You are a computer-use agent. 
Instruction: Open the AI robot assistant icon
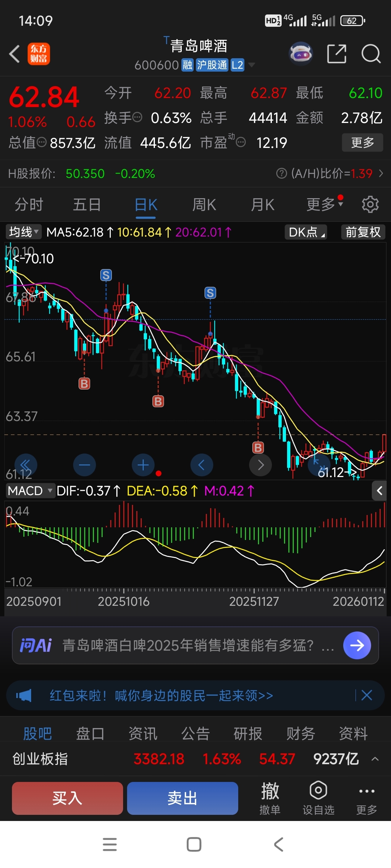[300, 54]
